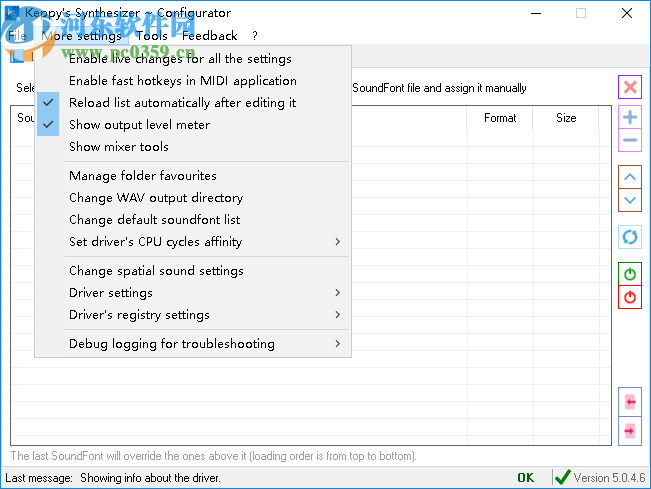Move SoundFont down with the down-arrow icon
The height and width of the screenshot is (489, 651).
[x=630, y=200]
